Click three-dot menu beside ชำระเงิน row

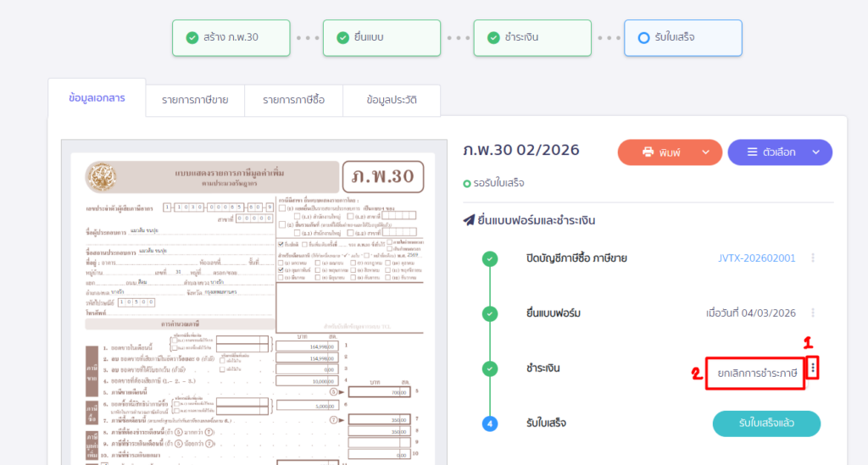pos(814,368)
